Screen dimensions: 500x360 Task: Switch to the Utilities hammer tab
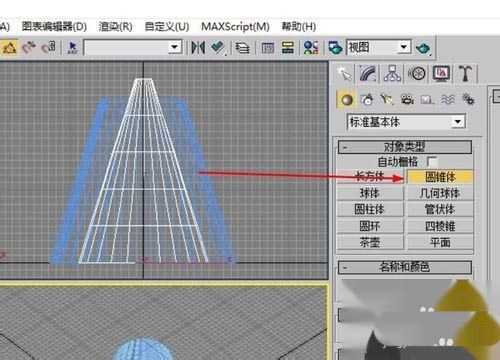(466, 74)
